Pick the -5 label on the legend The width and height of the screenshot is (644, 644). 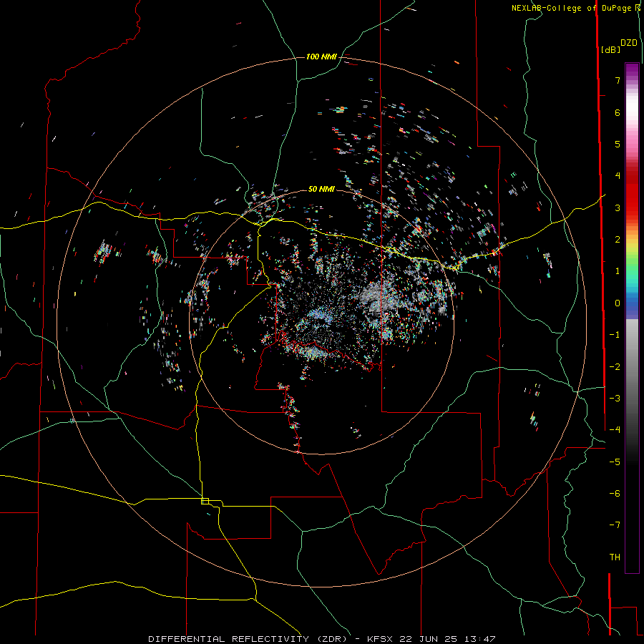coord(615,462)
